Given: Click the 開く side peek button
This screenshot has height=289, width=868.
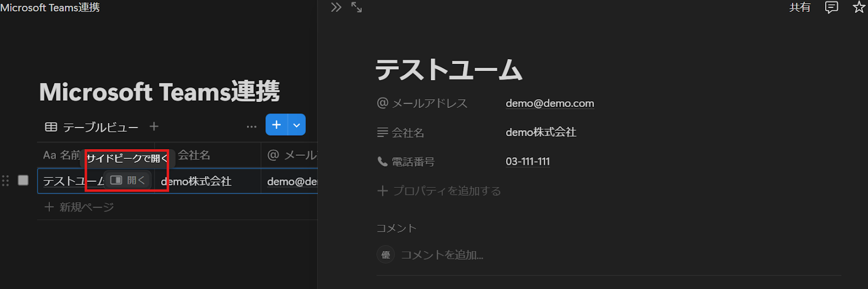Looking at the screenshot, I should point(127,180).
